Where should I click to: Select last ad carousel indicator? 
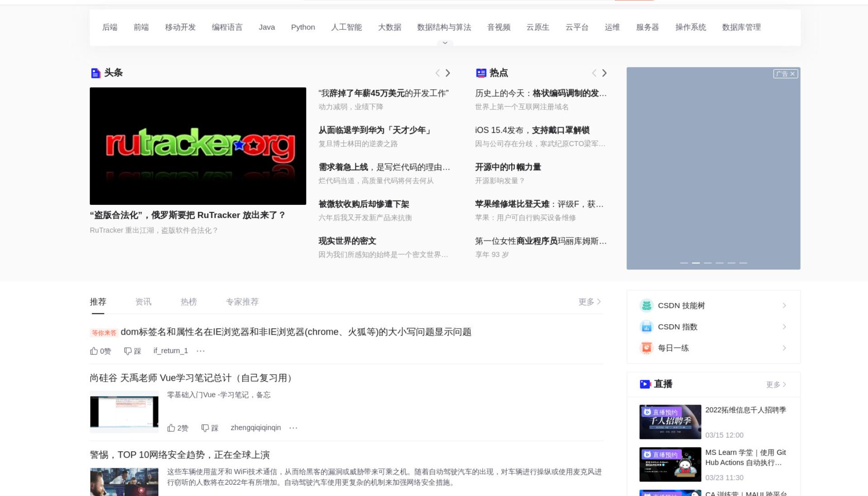743,263
